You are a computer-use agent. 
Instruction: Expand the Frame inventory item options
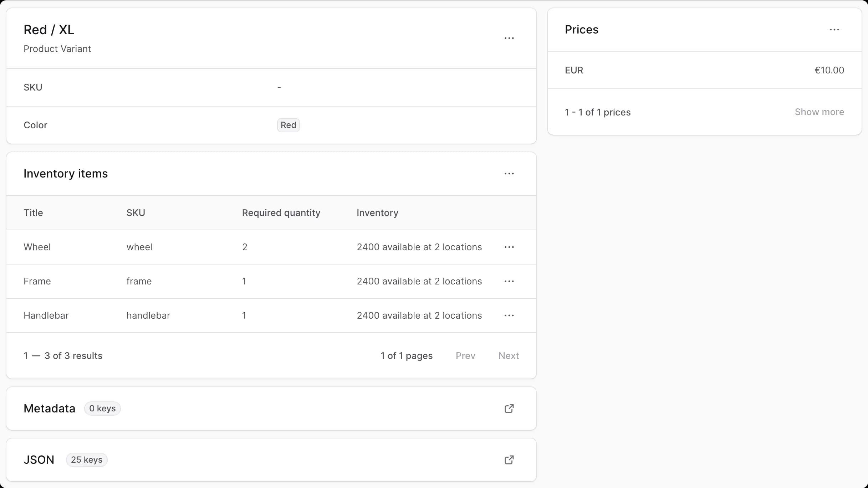pyautogui.click(x=509, y=281)
